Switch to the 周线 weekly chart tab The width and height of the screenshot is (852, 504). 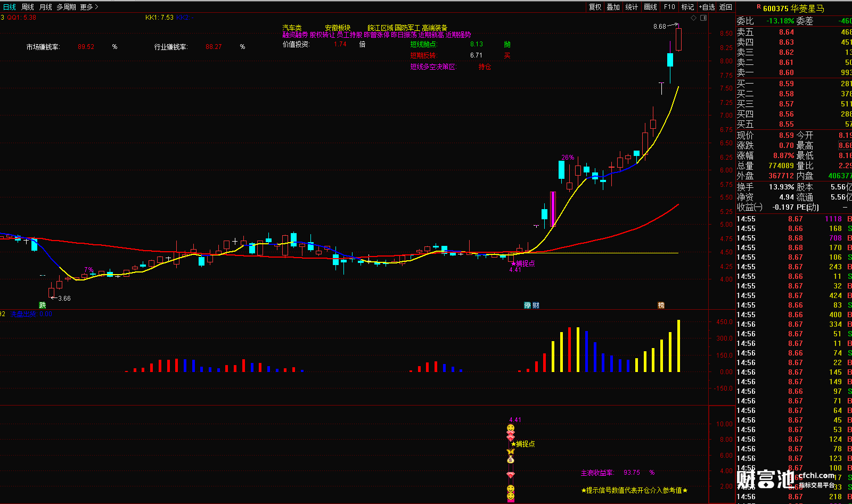[x=28, y=7]
